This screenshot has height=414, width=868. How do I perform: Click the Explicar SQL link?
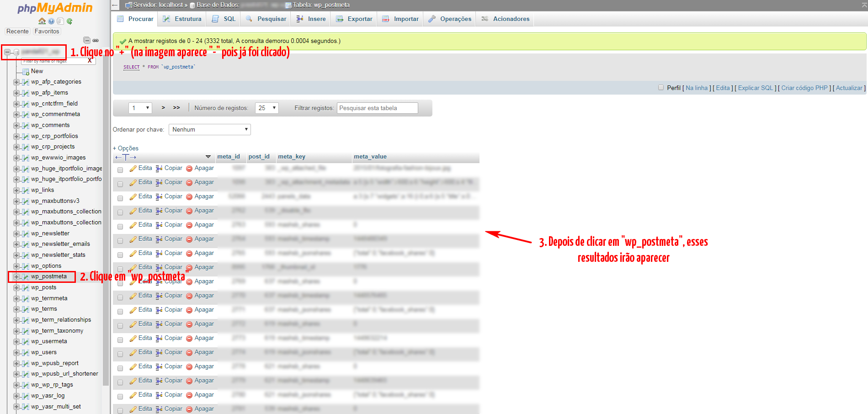click(x=756, y=88)
